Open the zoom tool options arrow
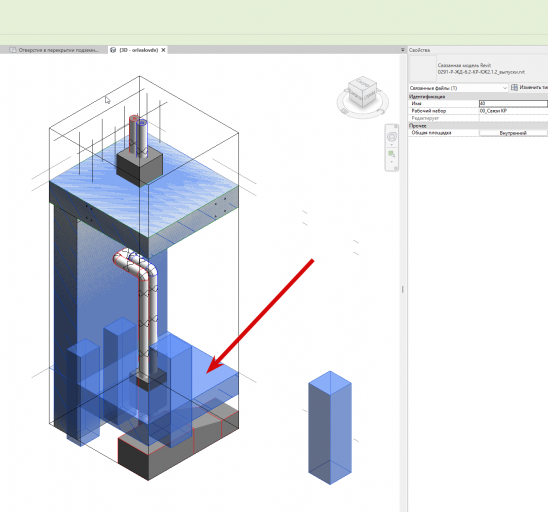This screenshot has height=512, width=548. [391, 162]
